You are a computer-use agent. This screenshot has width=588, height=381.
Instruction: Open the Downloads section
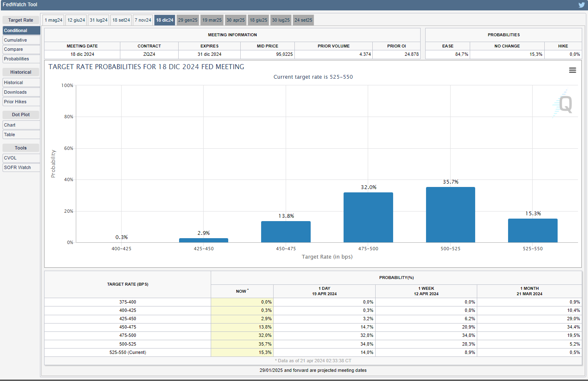21,92
